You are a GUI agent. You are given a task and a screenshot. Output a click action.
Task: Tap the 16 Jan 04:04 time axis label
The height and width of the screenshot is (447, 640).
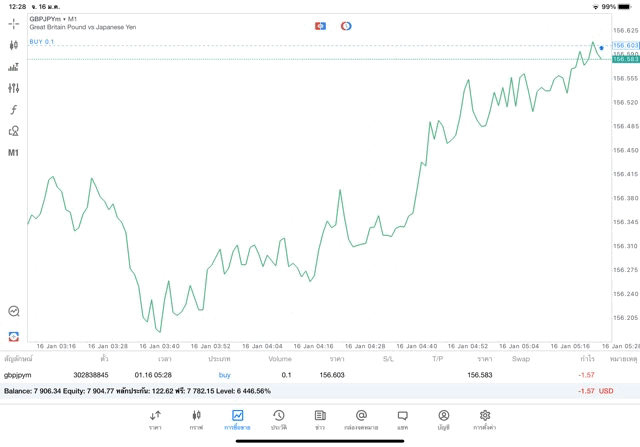[262, 346]
